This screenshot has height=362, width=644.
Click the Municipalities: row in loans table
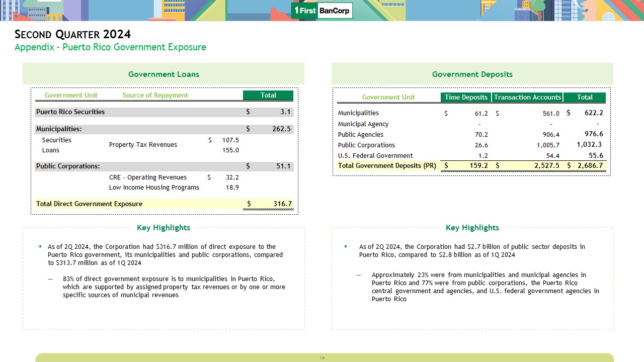[59, 129]
